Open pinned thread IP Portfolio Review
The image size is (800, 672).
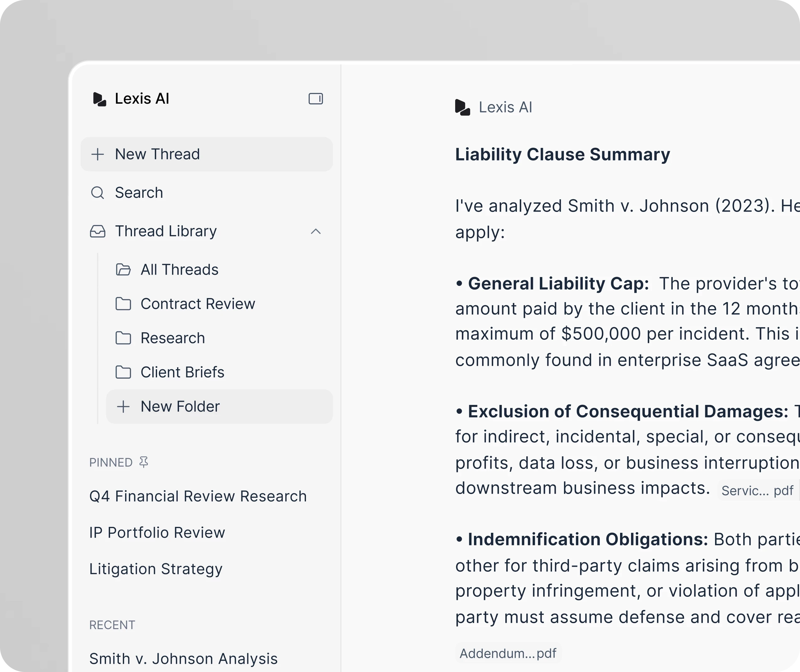(157, 533)
